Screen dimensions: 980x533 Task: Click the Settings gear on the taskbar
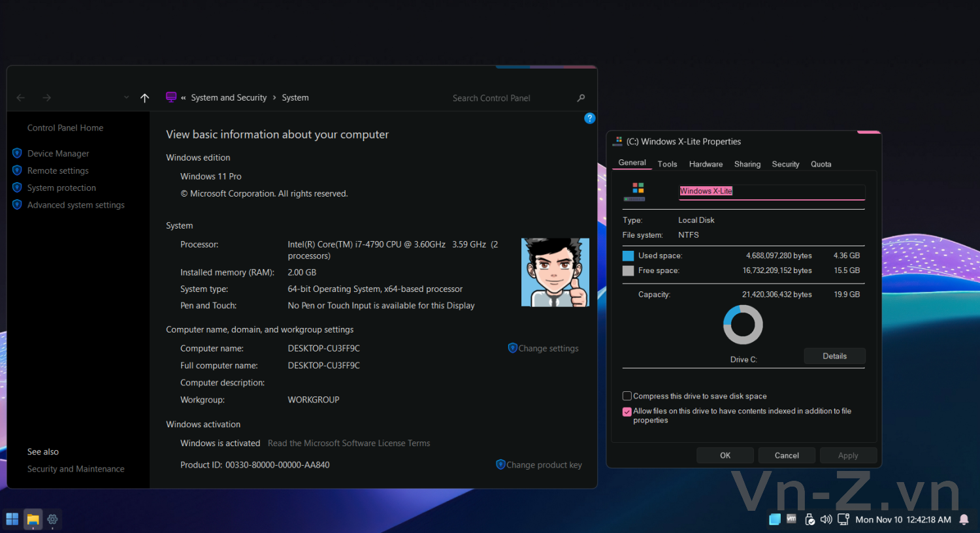pyautogui.click(x=53, y=519)
